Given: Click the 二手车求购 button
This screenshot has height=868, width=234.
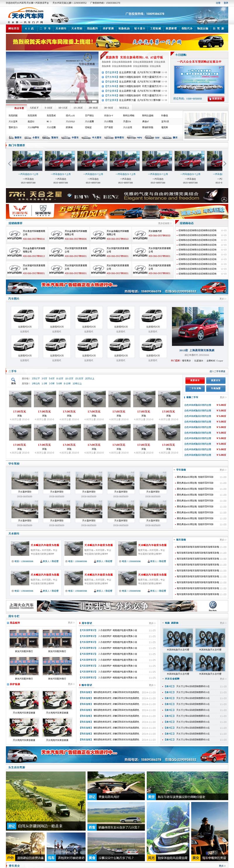Looking at the screenshot, I should tap(195, 389).
